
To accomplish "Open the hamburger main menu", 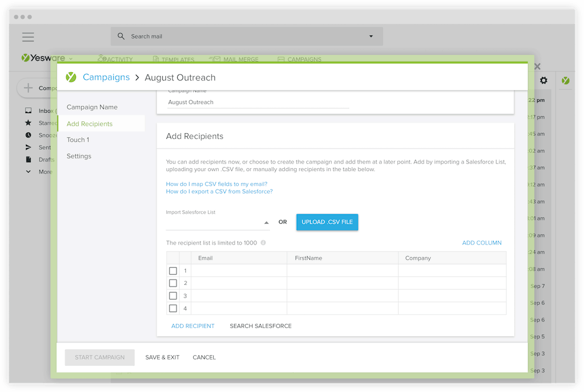I will click(x=28, y=37).
